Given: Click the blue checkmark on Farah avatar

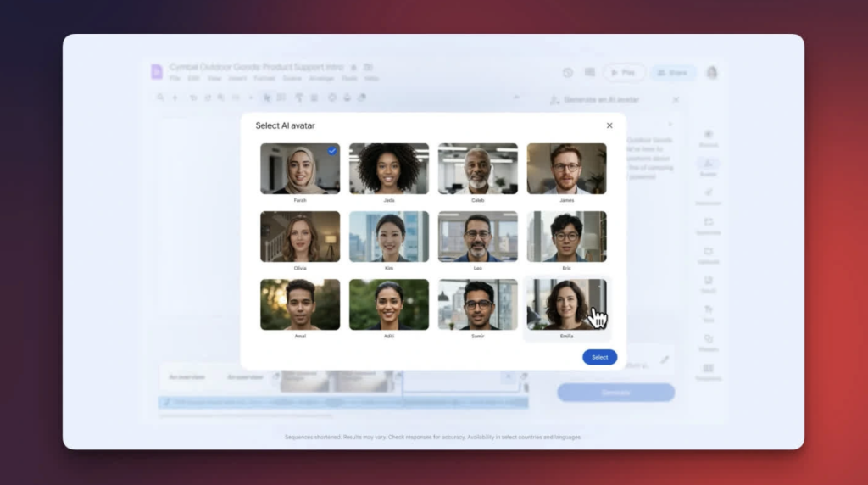Looking at the screenshot, I should pos(331,151).
